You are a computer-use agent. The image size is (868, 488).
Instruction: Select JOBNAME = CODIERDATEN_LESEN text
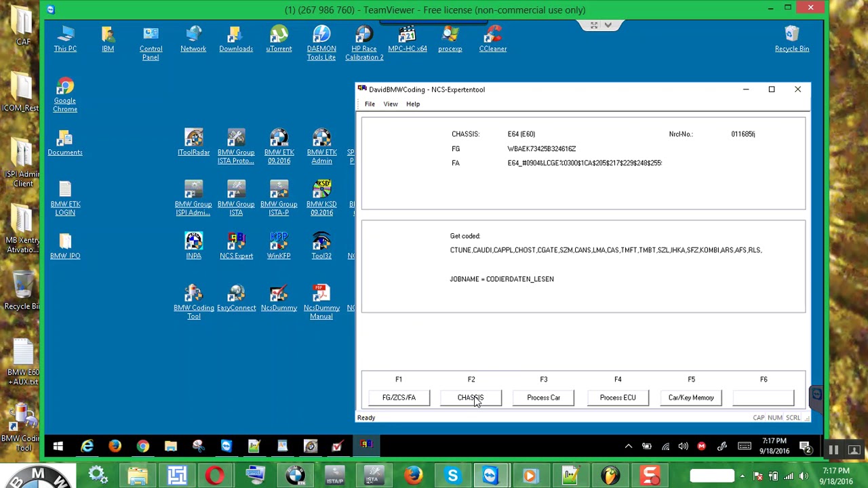(x=502, y=279)
